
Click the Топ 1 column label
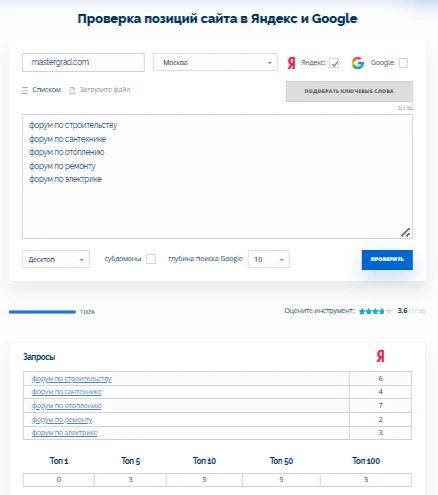click(x=59, y=461)
